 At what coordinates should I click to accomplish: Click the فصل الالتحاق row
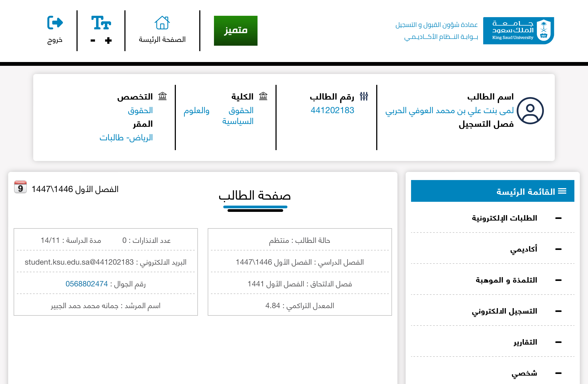tap(300, 284)
